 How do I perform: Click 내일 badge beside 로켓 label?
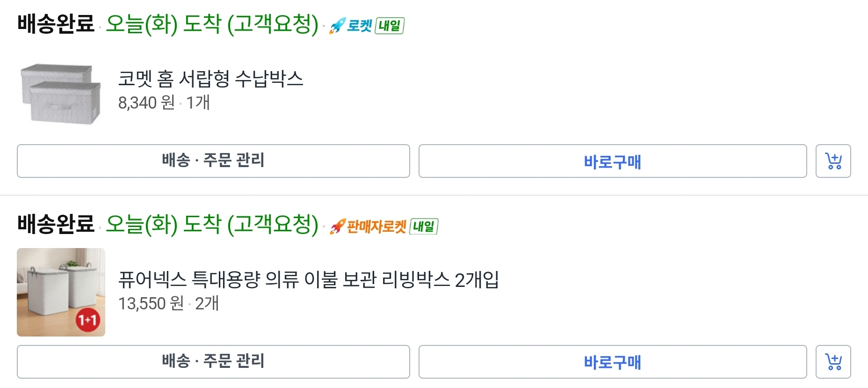pyautogui.click(x=390, y=25)
